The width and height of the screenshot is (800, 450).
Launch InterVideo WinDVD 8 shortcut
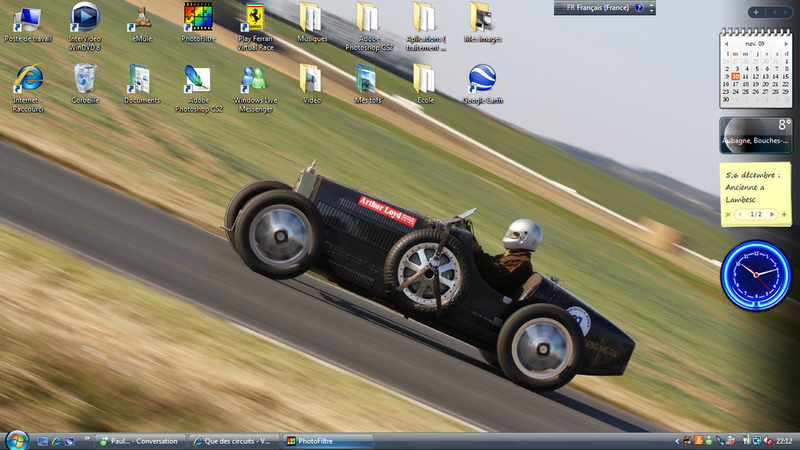(85, 26)
